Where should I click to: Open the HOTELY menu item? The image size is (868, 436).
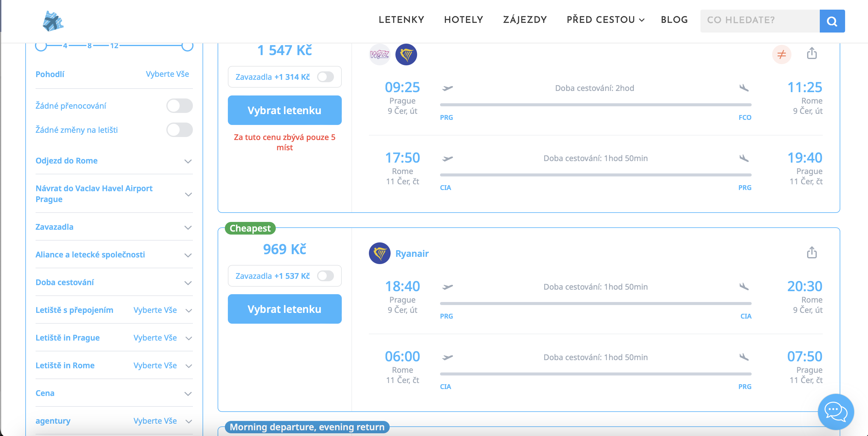click(463, 20)
